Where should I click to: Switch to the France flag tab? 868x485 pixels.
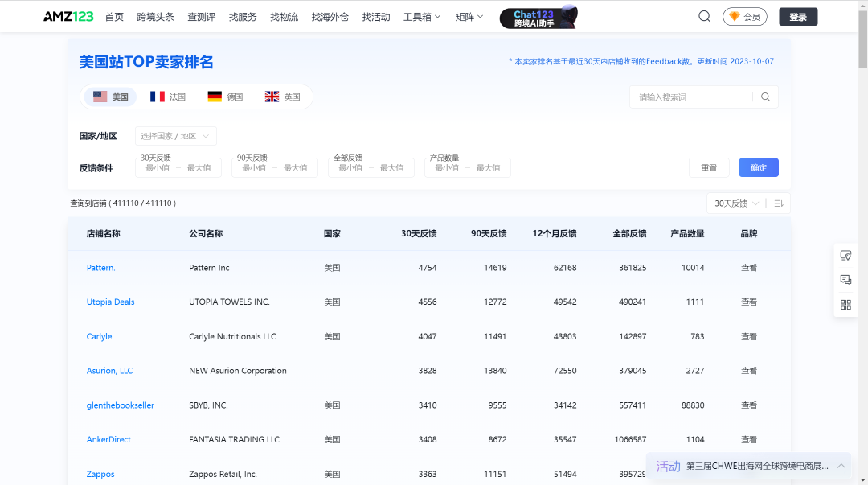(x=168, y=97)
